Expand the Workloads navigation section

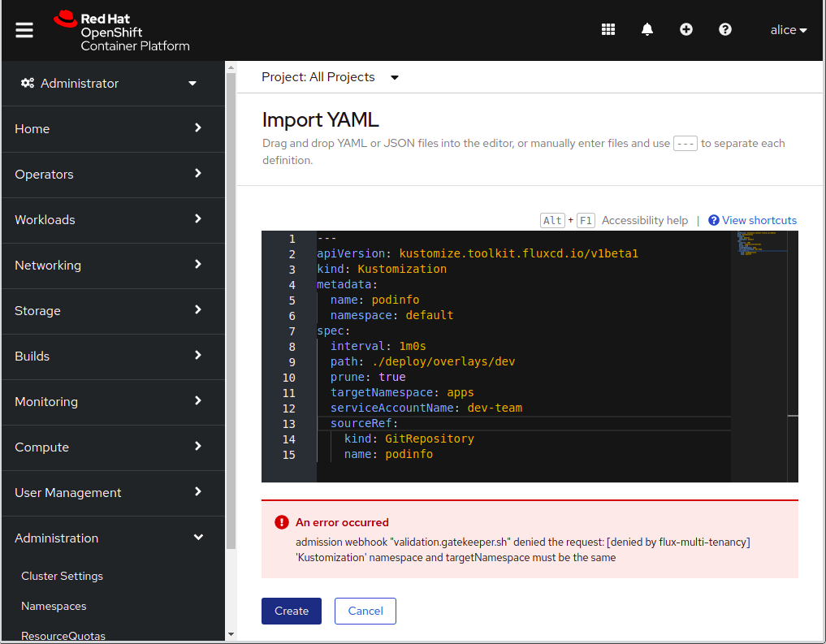pyautogui.click(x=113, y=219)
